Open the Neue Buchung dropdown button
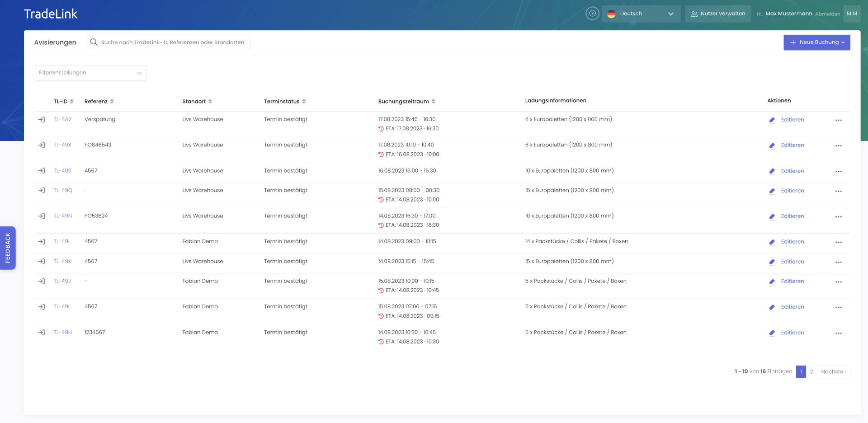Viewport: 868px width, 423px height. pos(816,42)
